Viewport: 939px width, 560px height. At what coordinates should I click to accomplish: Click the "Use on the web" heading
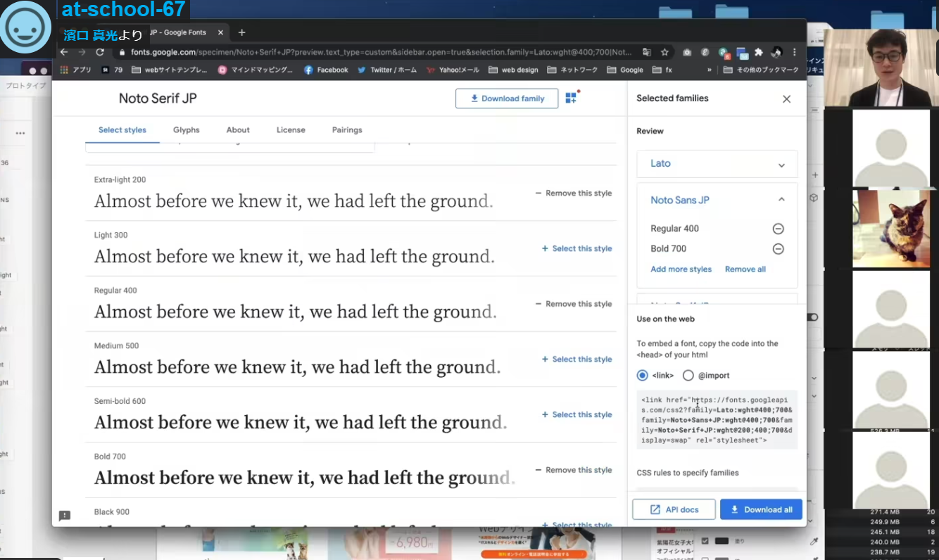(665, 319)
